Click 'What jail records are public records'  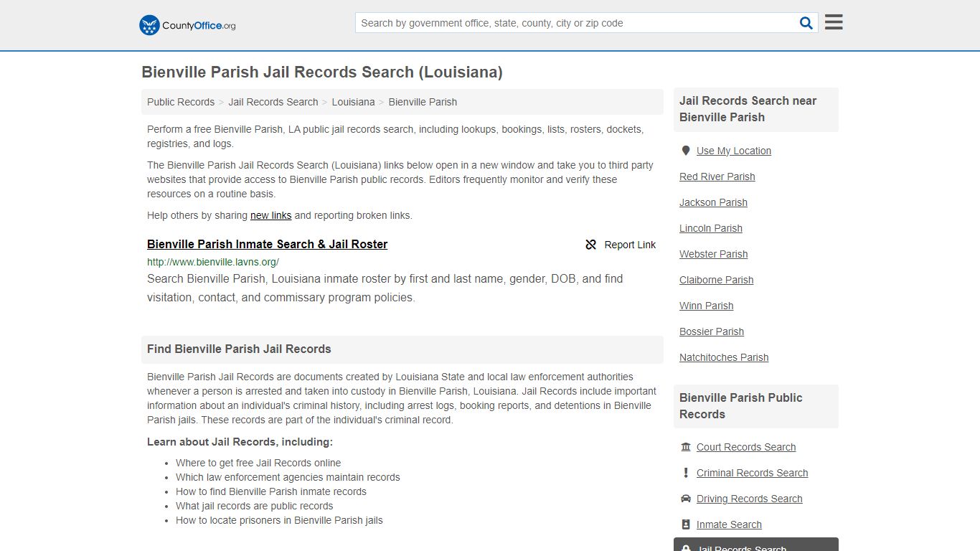click(255, 506)
